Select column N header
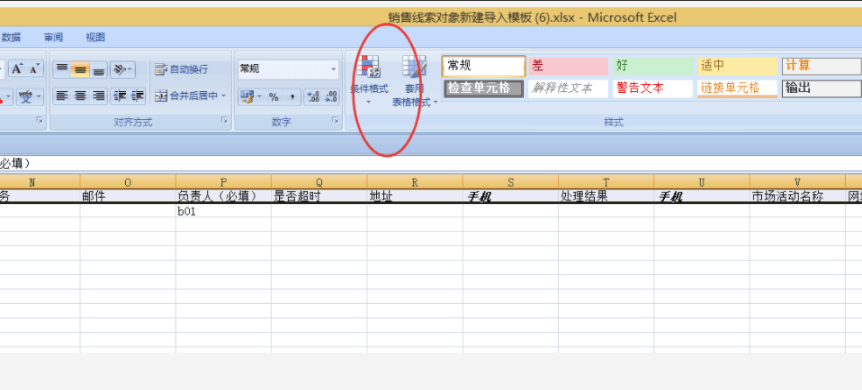The height and width of the screenshot is (390, 862). 40,183
